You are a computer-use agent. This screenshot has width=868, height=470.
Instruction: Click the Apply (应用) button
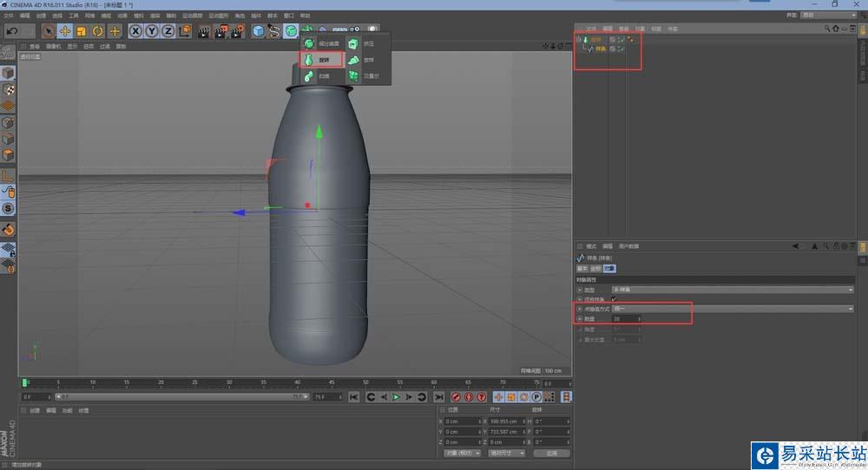coord(551,453)
